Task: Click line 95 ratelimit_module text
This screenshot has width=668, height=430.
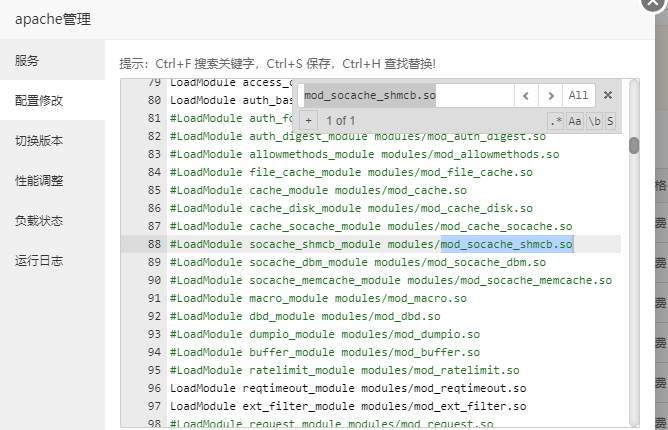Action: coord(302,370)
